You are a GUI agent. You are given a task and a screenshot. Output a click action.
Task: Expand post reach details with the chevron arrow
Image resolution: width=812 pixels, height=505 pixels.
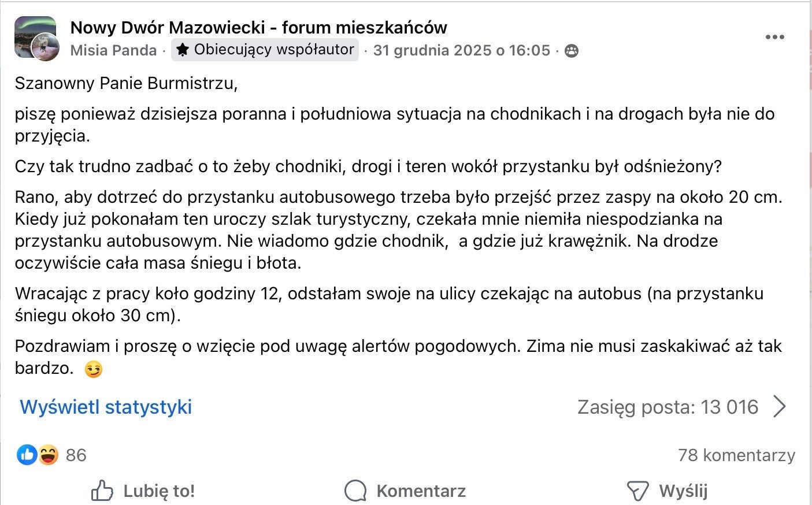point(780,407)
